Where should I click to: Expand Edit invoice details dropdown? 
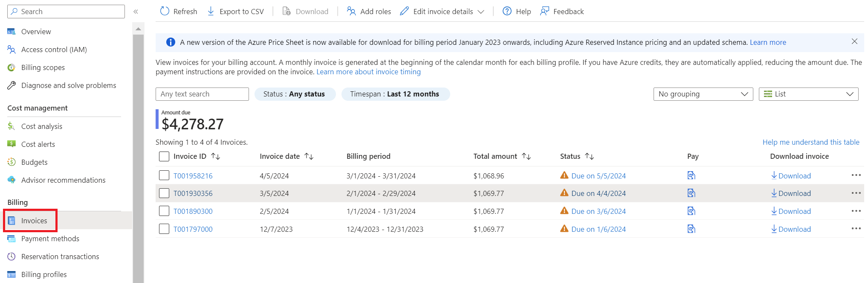481,12
